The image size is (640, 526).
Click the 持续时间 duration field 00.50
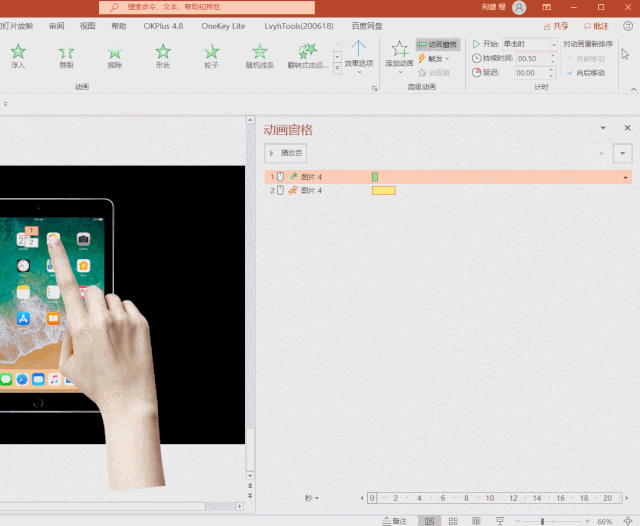[532, 59]
